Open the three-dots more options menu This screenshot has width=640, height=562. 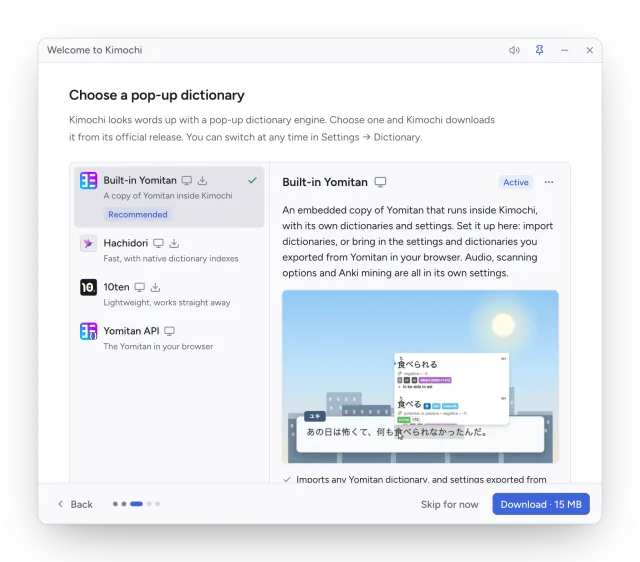click(549, 182)
